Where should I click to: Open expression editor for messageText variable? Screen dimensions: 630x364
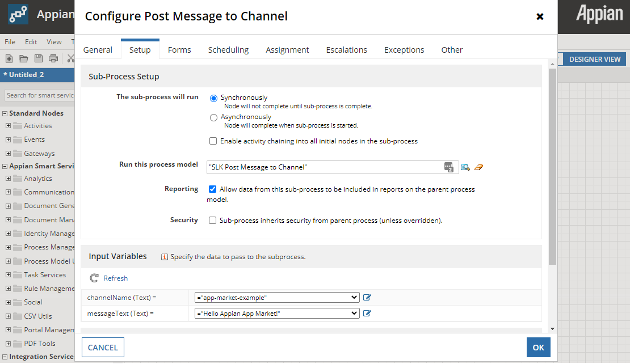pyautogui.click(x=367, y=314)
